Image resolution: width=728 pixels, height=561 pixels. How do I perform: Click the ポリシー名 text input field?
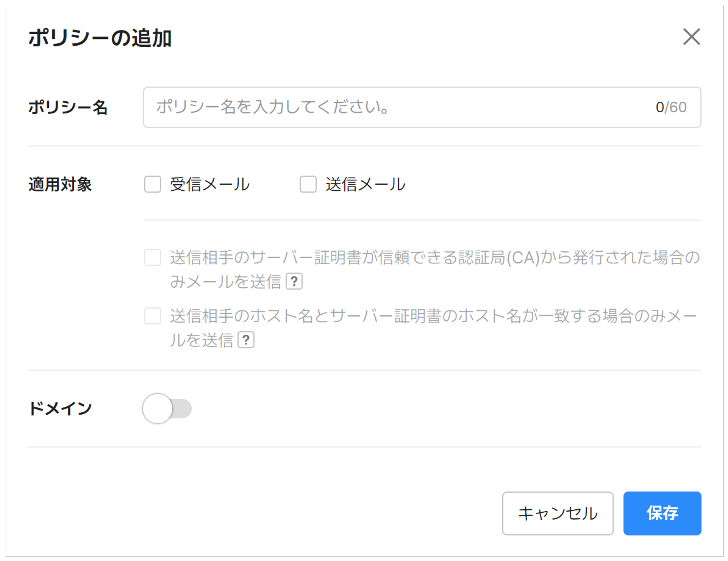click(x=400, y=107)
